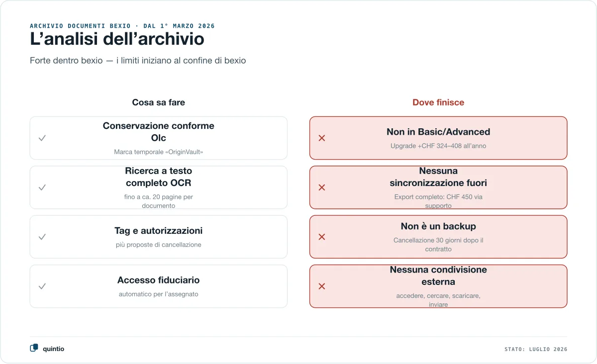Click the red X beside Nessuna condivisione esterna
Viewport: 597px width, 364px height.
pos(322,286)
